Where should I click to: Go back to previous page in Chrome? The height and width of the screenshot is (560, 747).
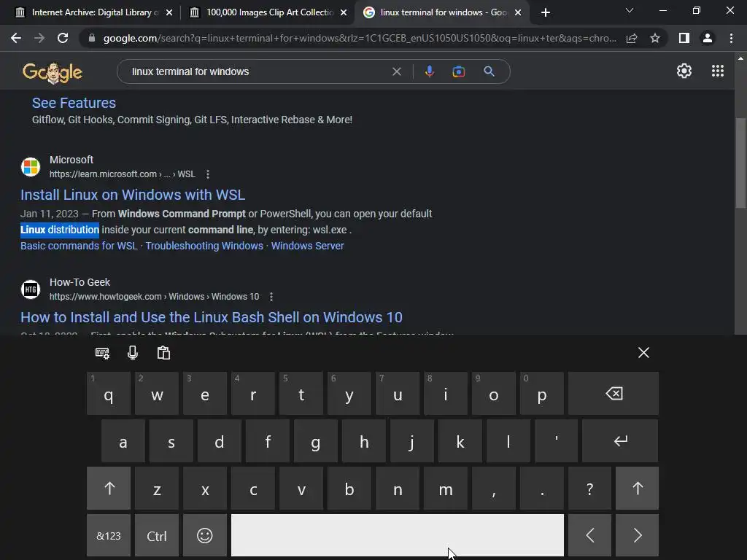coord(16,38)
